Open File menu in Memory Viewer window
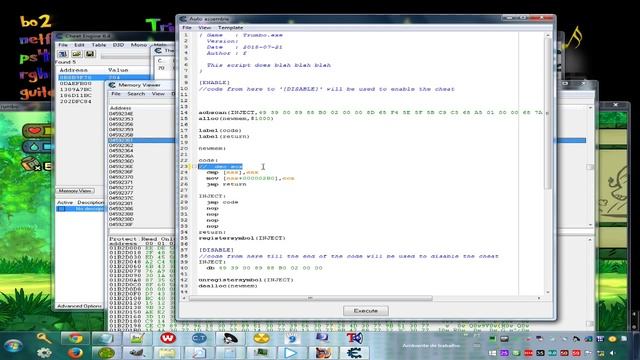 click(116, 94)
